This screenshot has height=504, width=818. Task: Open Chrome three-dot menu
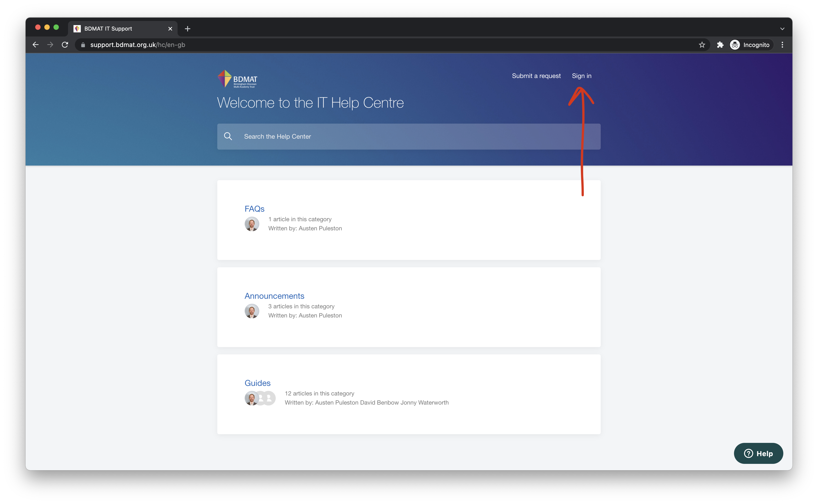[x=782, y=45]
